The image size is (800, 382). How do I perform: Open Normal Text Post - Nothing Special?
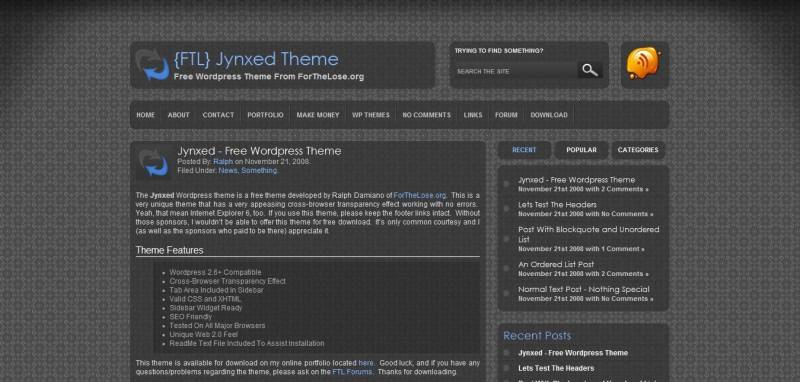click(x=584, y=289)
